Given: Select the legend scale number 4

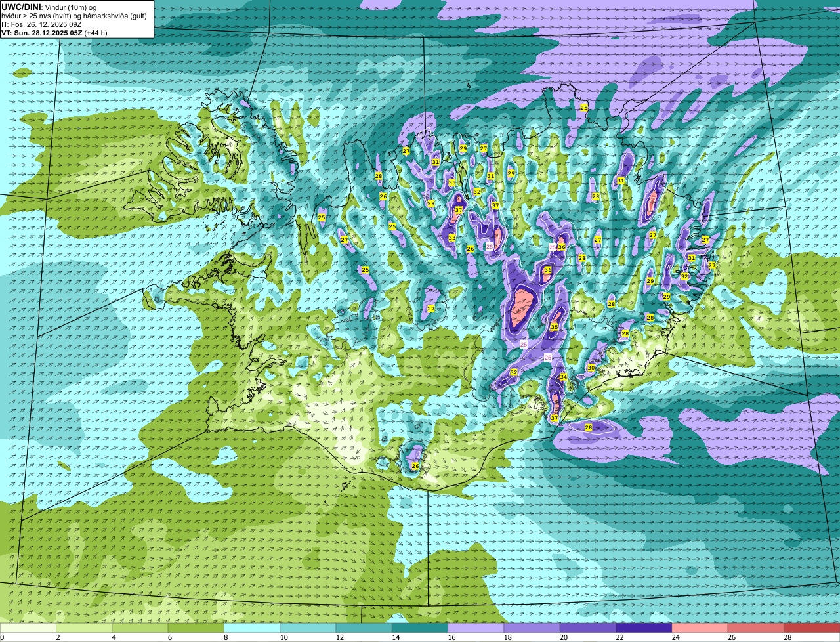Looking at the screenshot, I should tap(114, 637).
